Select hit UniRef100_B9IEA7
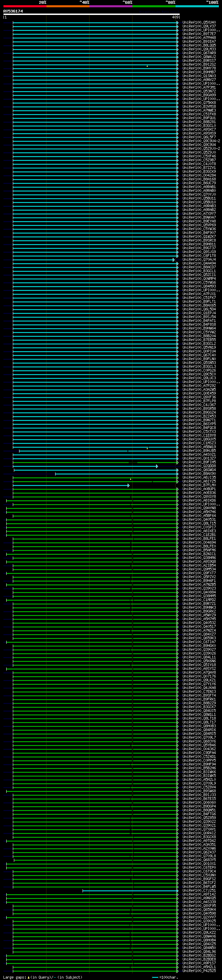The image size is (222, 980). tap(199, 41)
